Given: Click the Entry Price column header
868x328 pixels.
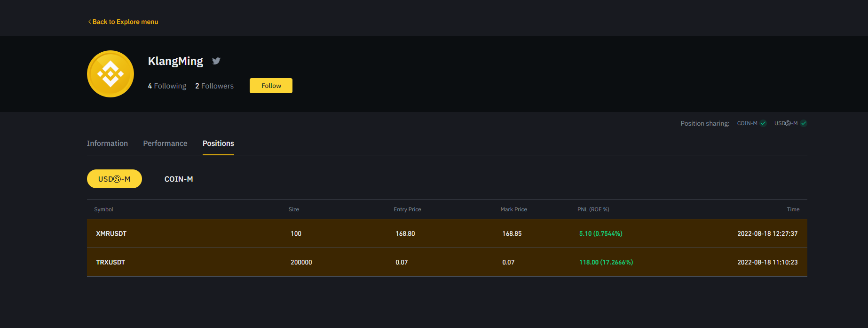Looking at the screenshot, I should point(407,209).
